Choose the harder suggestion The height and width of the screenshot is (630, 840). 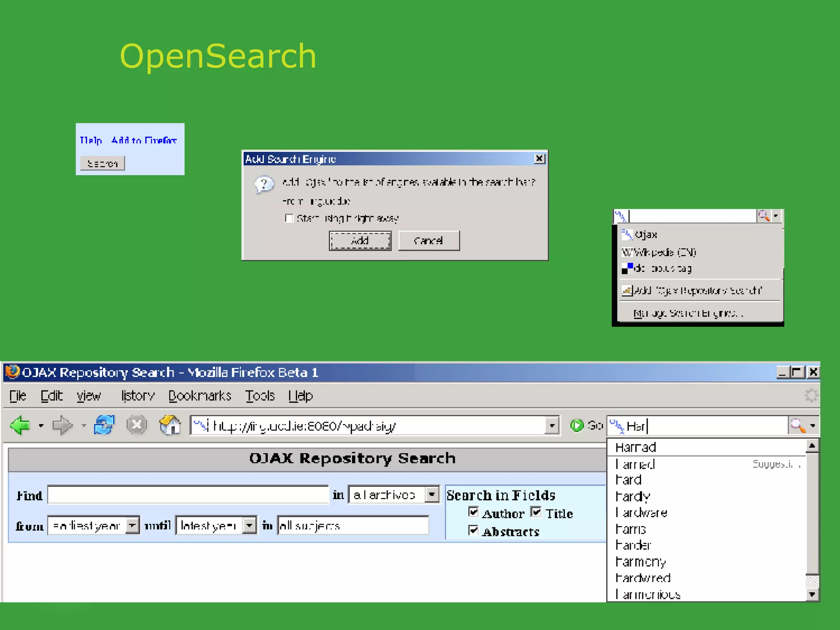(x=706, y=545)
